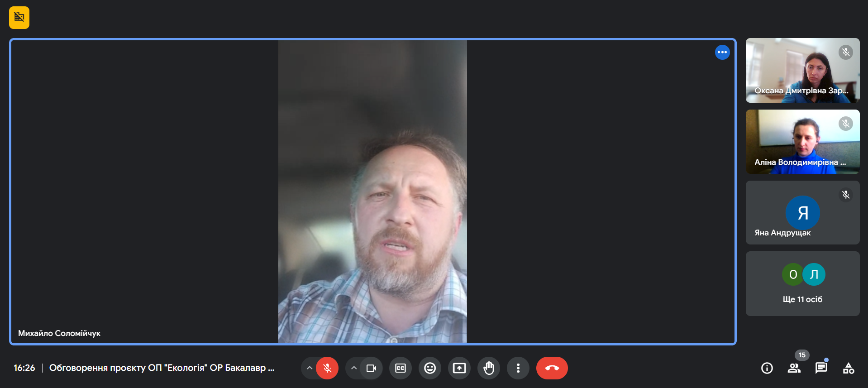Open the chat with everyone panel

point(821,368)
